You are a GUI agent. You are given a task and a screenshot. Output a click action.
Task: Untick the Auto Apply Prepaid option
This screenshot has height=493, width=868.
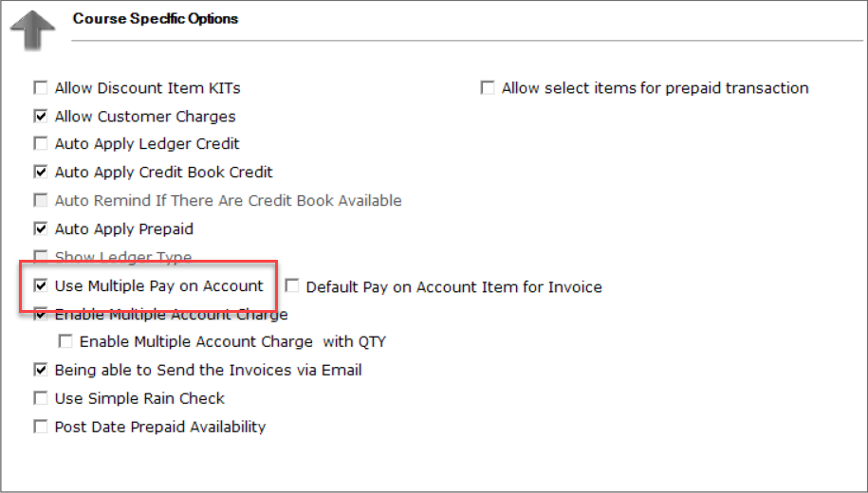click(41, 229)
